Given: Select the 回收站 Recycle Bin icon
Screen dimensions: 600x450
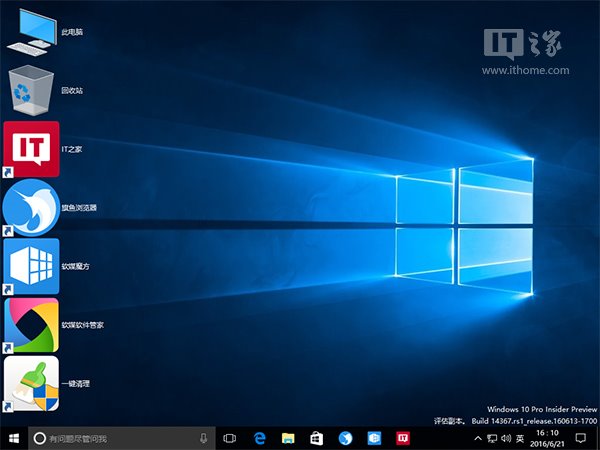Looking at the screenshot, I should (31, 90).
